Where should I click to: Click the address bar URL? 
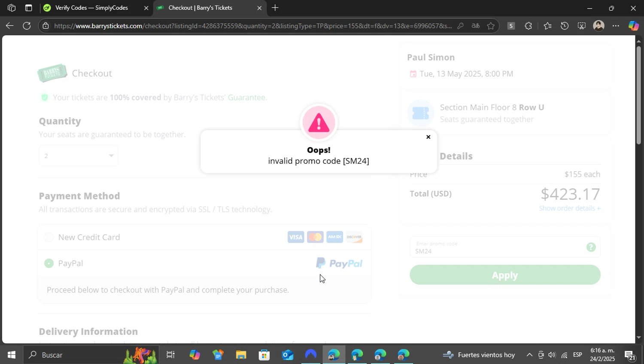point(253,26)
